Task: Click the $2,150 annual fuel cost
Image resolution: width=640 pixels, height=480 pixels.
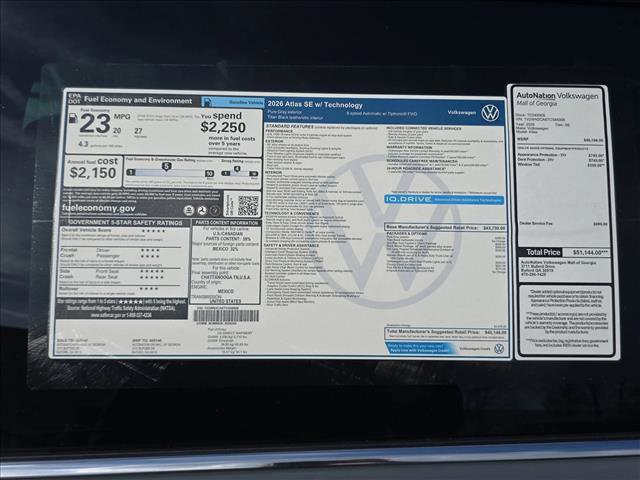Action: point(93,173)
